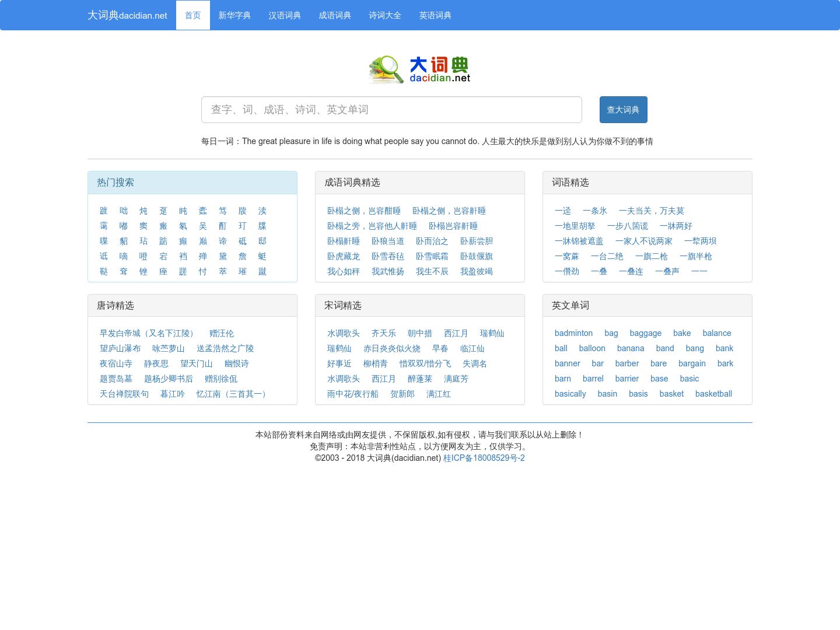Click the word 一地里胡拏
840x630 pixels.
click(x=575, y=226)
